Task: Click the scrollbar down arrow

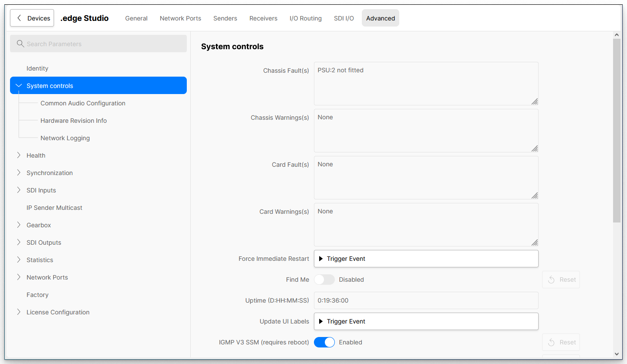Action: click(617, 354)
